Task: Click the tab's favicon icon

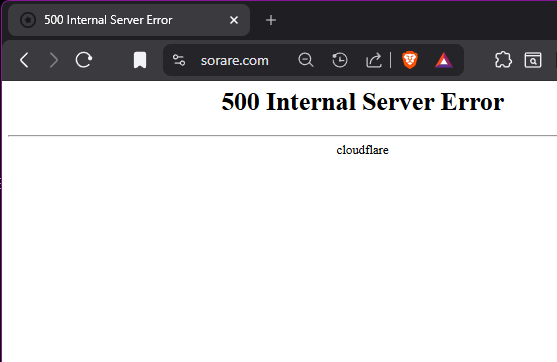Action: pyautogui.click(x=28, y=20)
